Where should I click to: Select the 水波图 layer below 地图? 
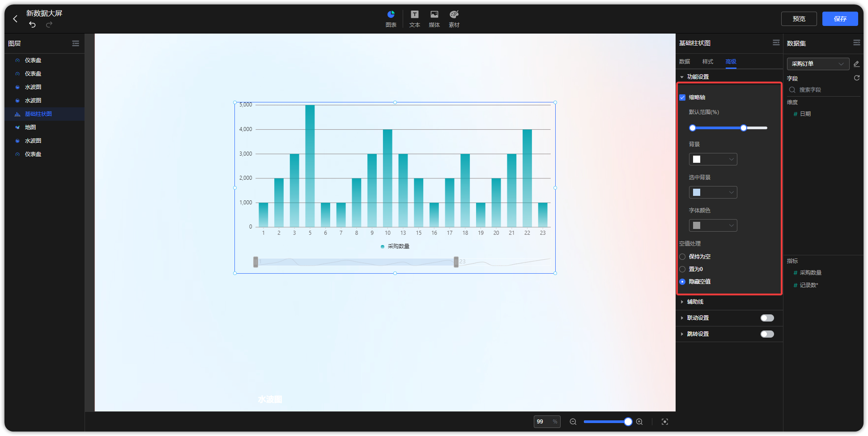45,141
